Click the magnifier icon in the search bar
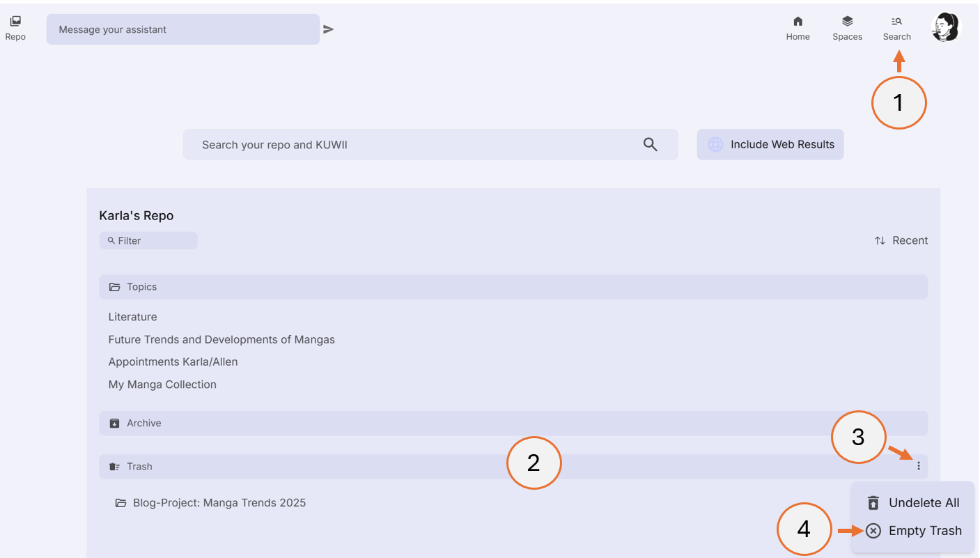The width and height of the screenshot is (980, 558). point(650,144)
